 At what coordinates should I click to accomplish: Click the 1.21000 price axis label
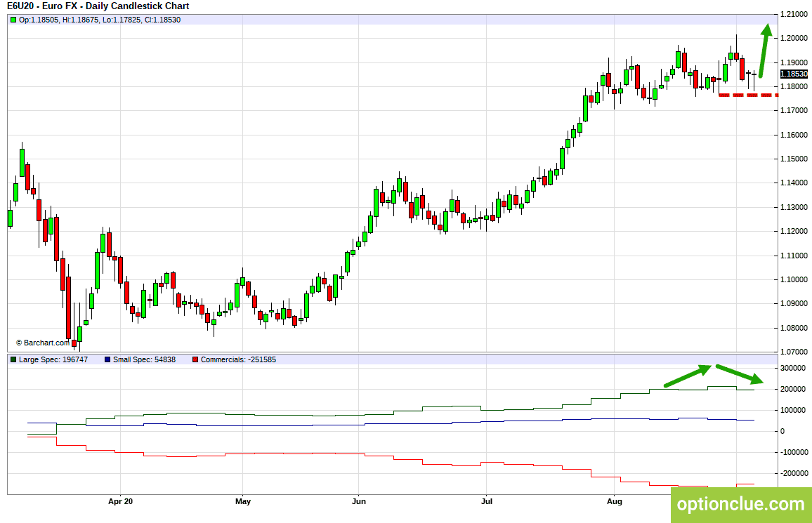point(793,14)
